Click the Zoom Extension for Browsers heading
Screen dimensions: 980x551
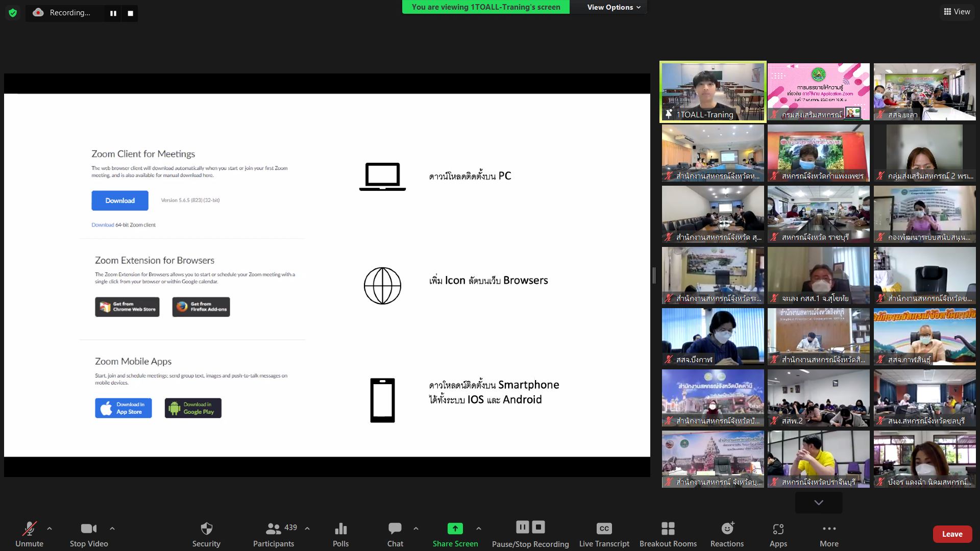155,260
